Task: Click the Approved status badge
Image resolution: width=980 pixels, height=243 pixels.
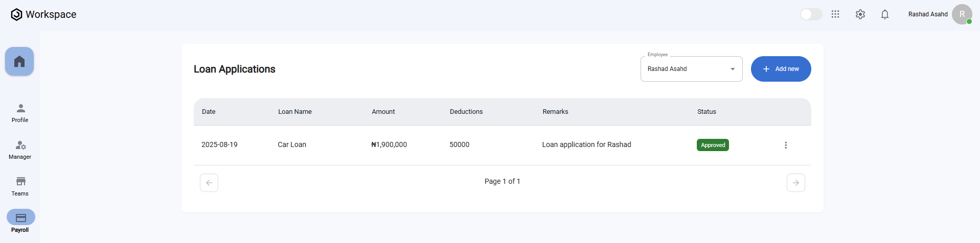Action: pos(713,145)
